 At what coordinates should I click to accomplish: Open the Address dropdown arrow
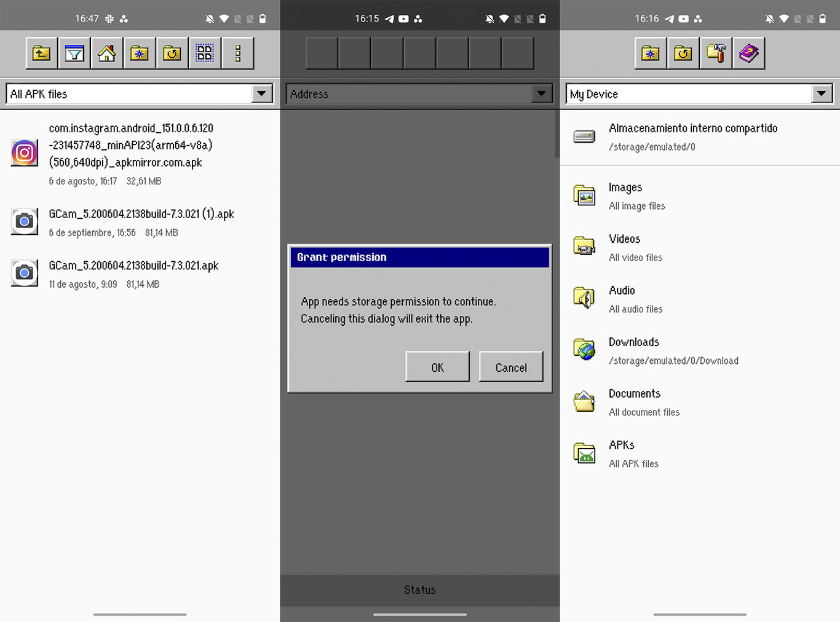click(541, 94)
